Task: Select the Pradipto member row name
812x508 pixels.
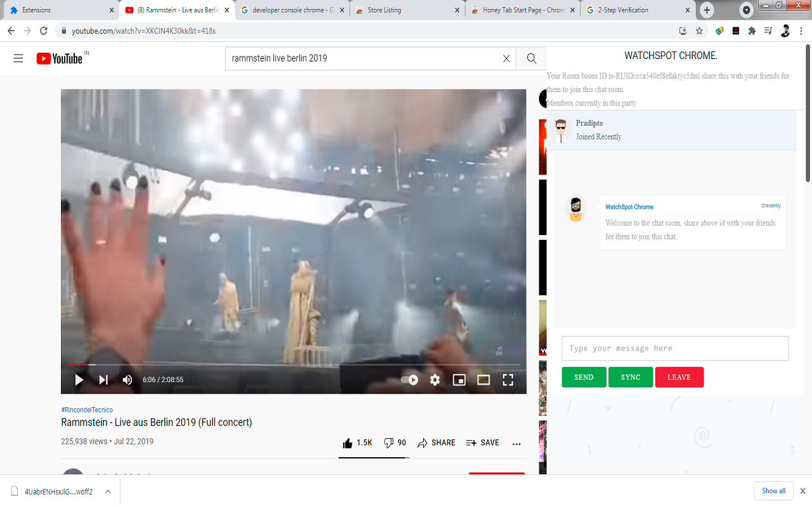Action: tap(589, 123)
